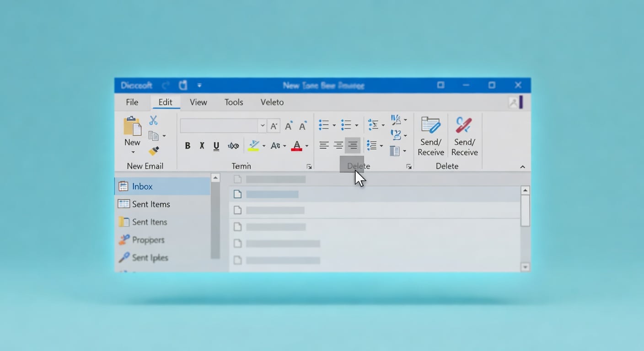This screenshot has height=351, width=644.
Task: Toggle the highlighted right-align button
Action: tap(353, 145)
